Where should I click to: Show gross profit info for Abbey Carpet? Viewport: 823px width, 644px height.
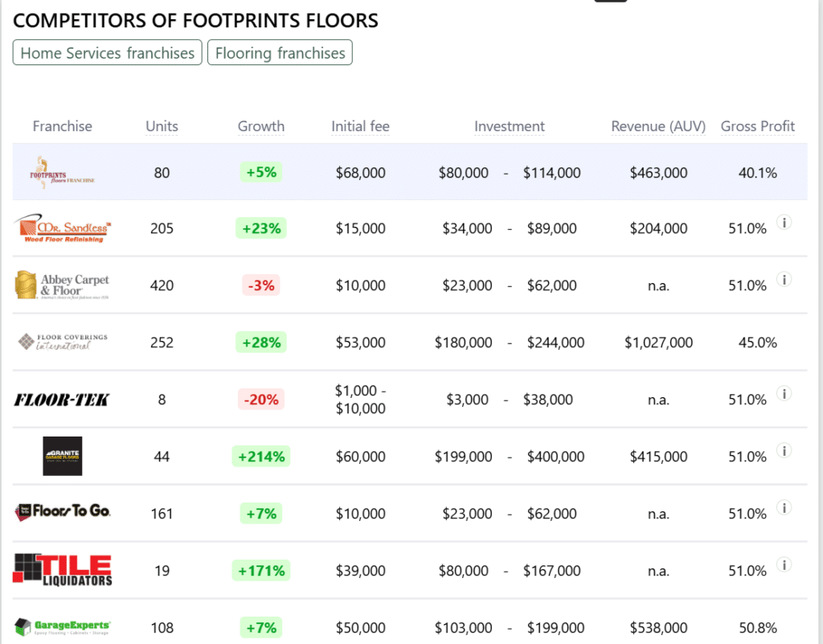784,279
